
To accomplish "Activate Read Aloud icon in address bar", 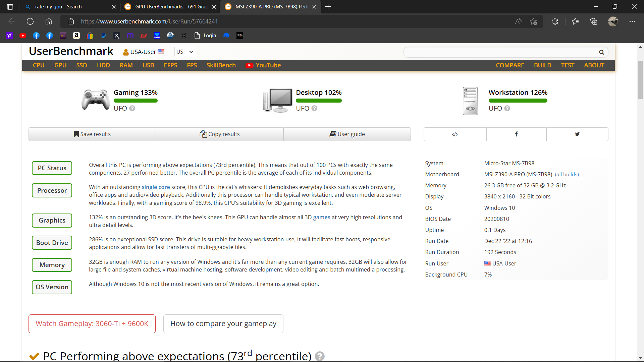I will click(518, 21).
